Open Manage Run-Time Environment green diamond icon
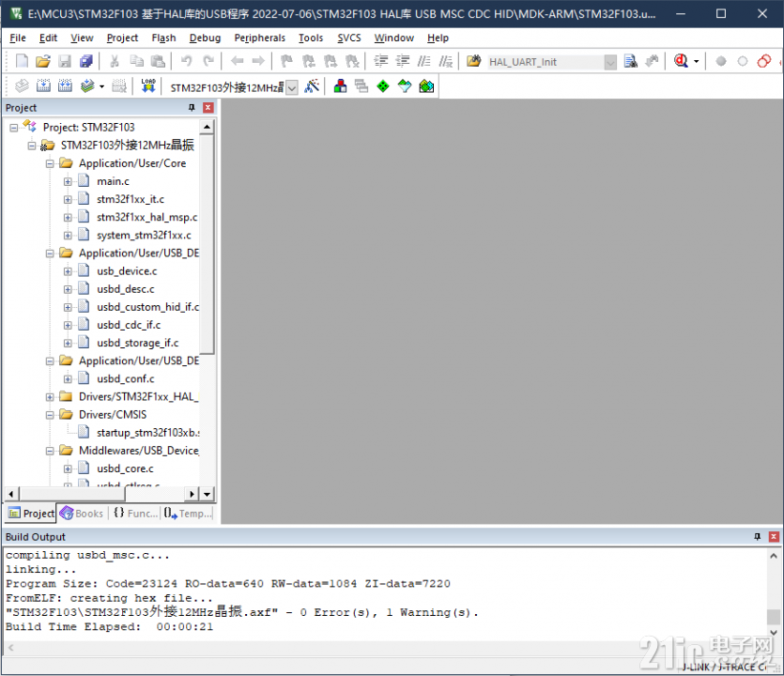Image resolution: width=784 pixels, height=676 pixels. [383, 86]
